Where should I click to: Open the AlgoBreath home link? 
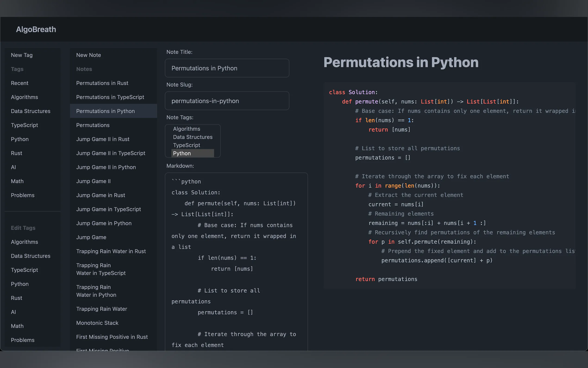36,29
